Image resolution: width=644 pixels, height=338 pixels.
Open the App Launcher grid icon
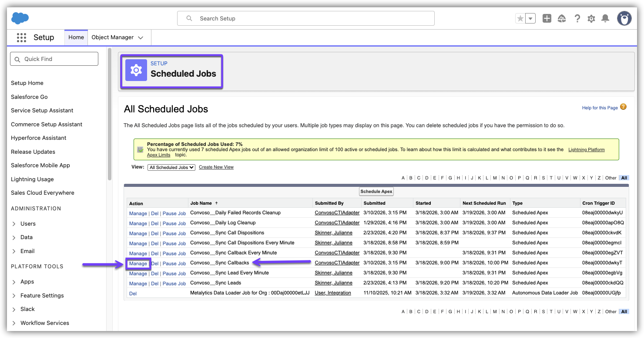(x=21, y=37)
